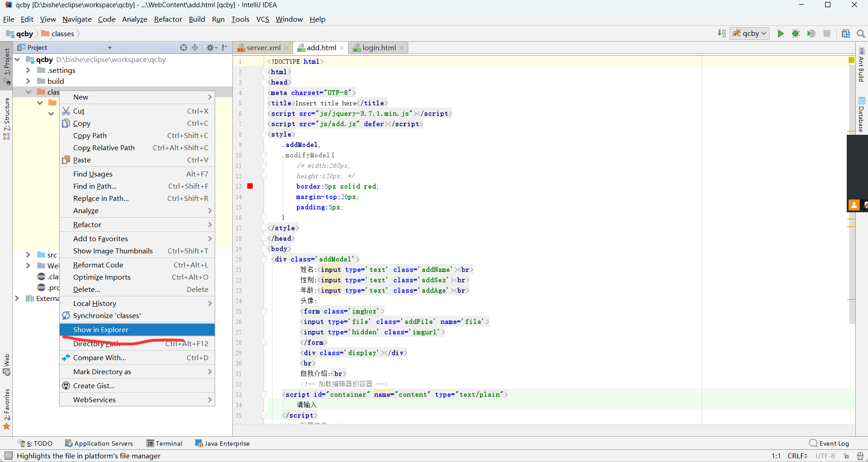Collapse the classes folder node

28,92
